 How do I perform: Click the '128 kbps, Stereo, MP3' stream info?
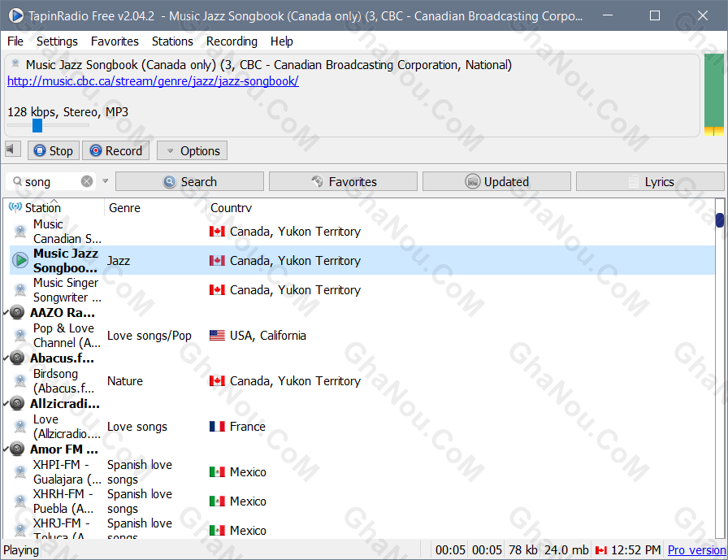[67, 112]
